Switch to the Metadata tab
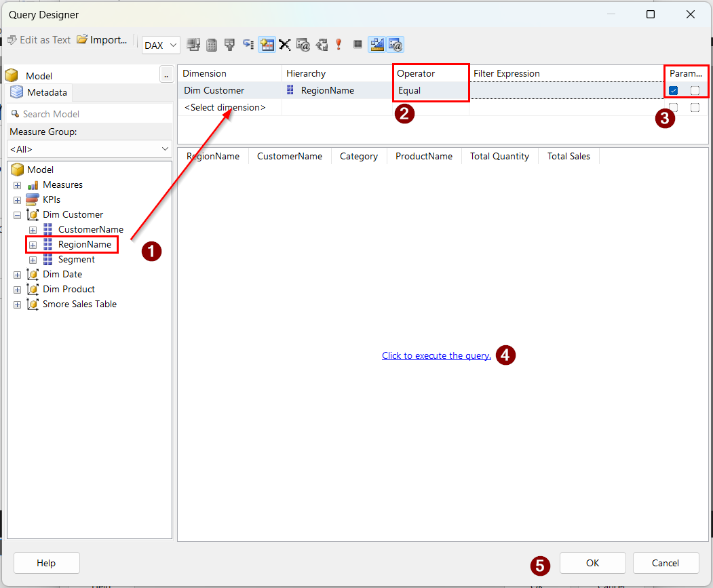This screenshot has width=713, height=588. 39,92
